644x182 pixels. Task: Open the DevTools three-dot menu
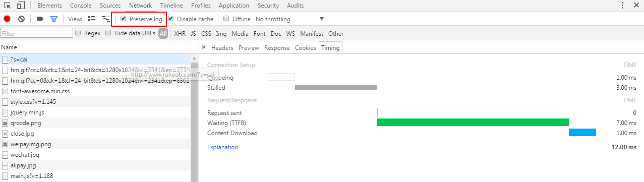coord(622,6)
